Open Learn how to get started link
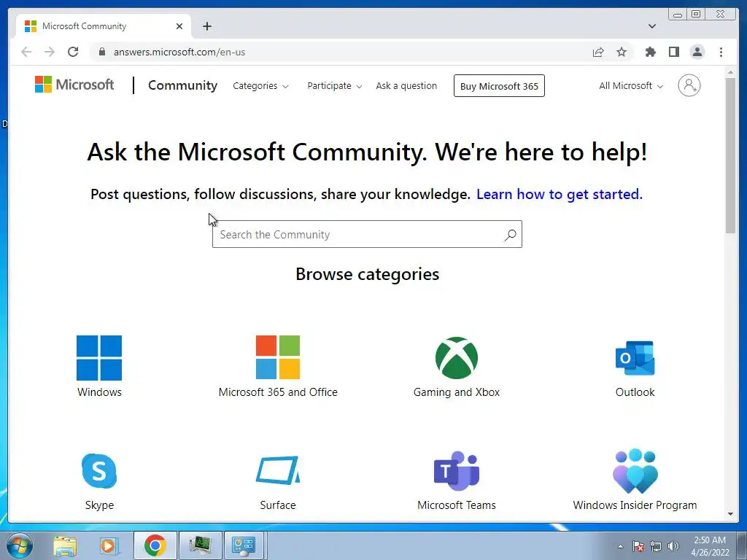747x560 pixels. click(x=560, y=194)
